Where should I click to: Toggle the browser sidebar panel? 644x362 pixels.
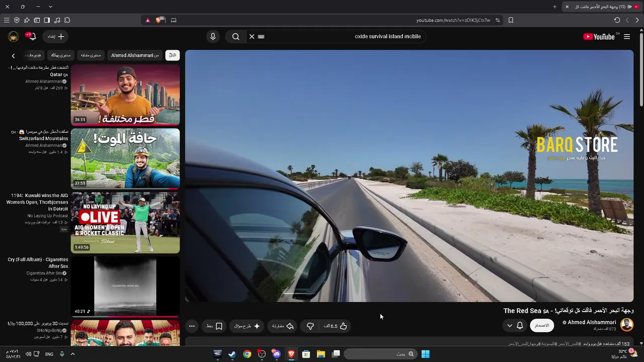[x=47, y=20]
